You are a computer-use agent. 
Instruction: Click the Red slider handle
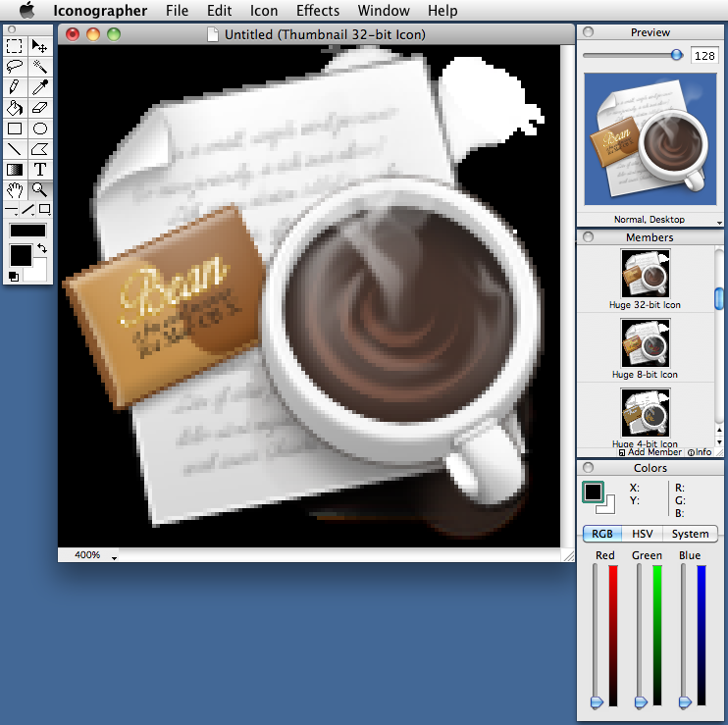(x=596, y=701)
